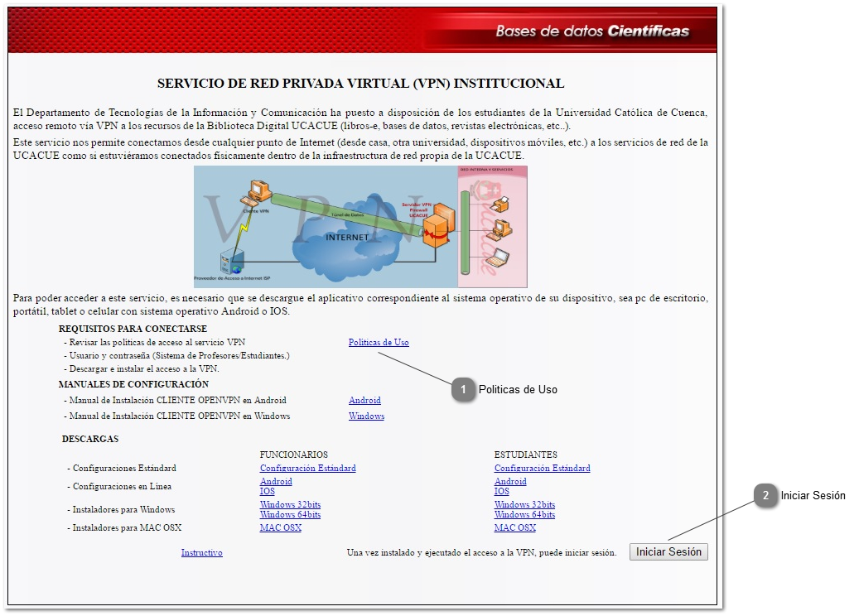This screenshot has height=616, width=859.
Task: Click Configuración Estándar under ESTUDIANTES
Action: (x=542, y=468)
